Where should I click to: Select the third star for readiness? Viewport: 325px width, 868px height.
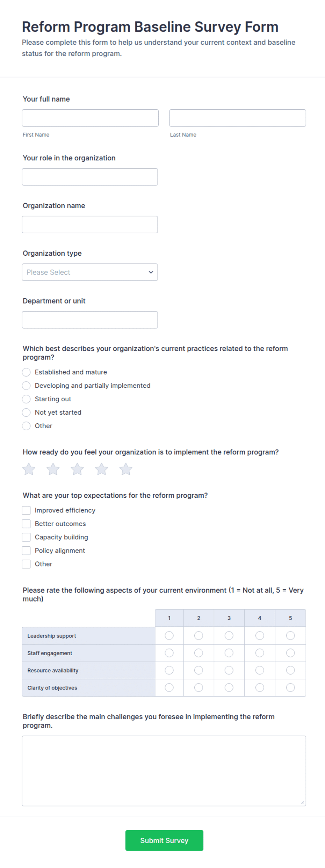point(77,469)
